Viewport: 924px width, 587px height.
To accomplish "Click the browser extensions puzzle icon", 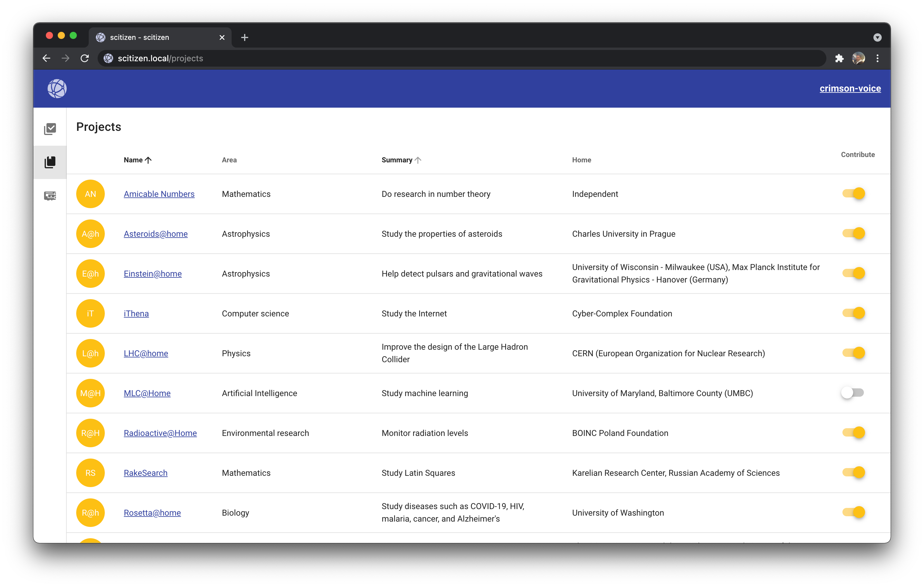I will tap(839, 58).
